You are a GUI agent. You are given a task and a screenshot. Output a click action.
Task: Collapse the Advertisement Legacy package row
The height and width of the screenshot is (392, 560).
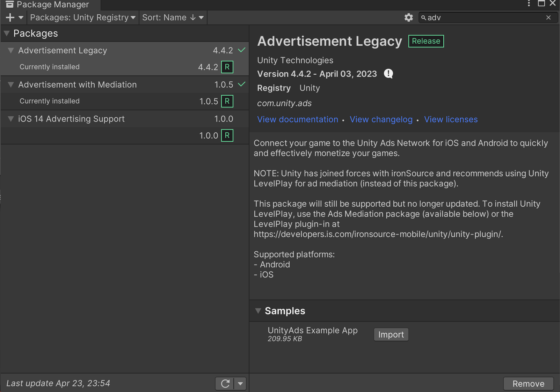coord(11,51)
